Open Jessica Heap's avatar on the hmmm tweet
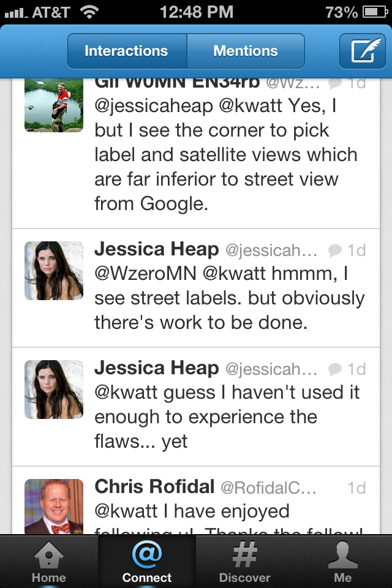Screen dimensions: 392x588 (54, 271)
